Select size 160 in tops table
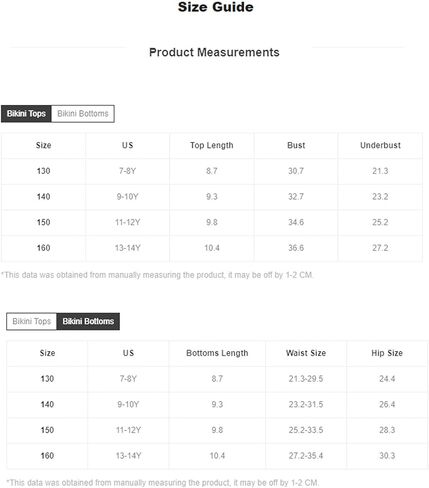This screenshot has width=429, height=488. tap(44, 248)
